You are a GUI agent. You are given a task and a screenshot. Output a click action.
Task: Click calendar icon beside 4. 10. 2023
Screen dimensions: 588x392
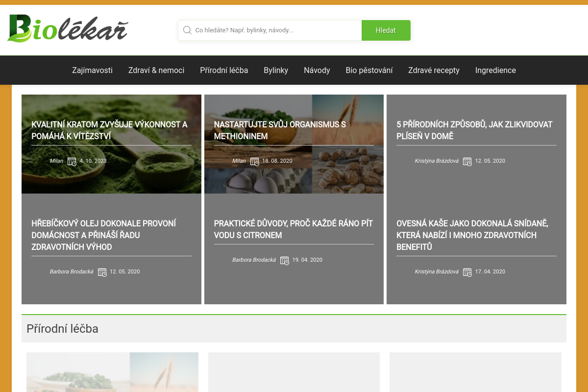pyautogui.click(x=72, y=161)
